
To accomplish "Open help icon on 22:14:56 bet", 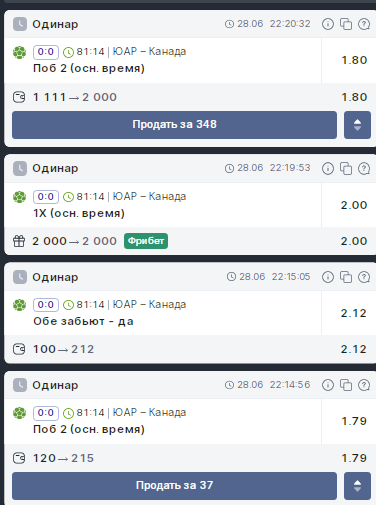I will pyautogui.click(x=364, y=385).
